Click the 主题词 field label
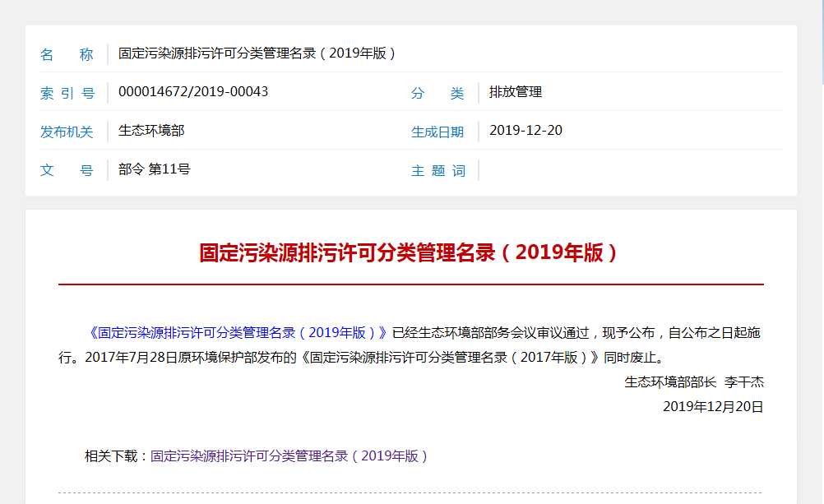This screenshot has height=504, width=824. pyautogui.click(x=437, y=171)
